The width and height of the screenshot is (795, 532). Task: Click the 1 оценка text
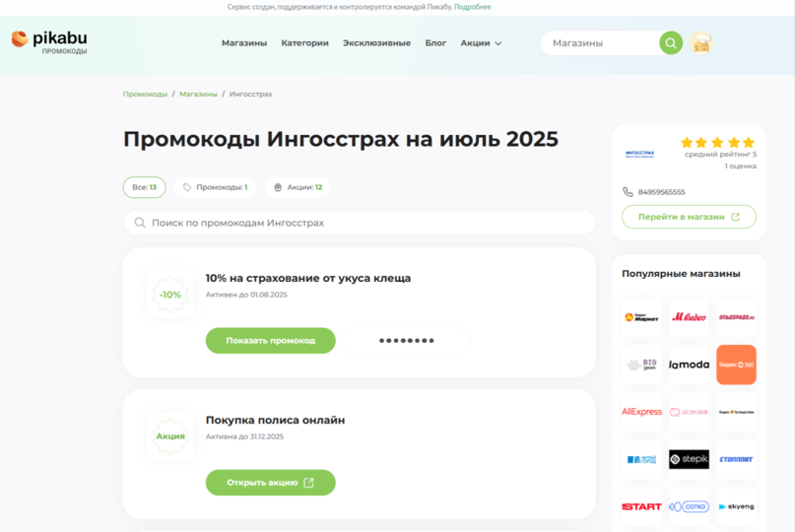(x=740, y=166)
